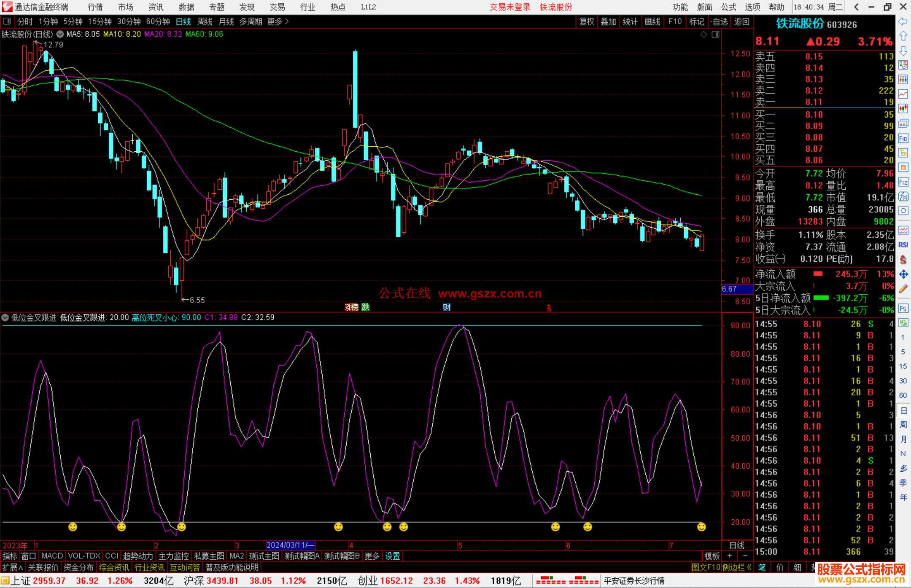Click the 2024/03/11 date marker on timeline
The height and width of the screenshot is (588, 911).
(290, 545)
